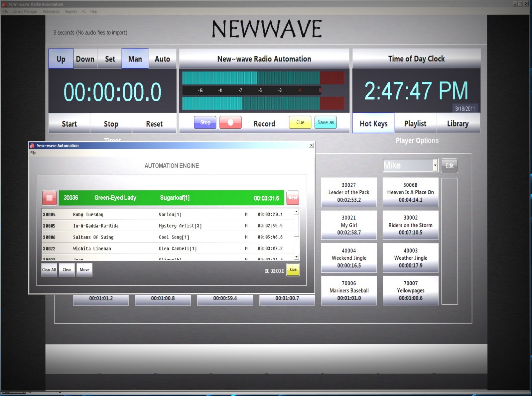The width and height of the screenshot is (532, 396).
Task: Click the timer Start button
Action: (x=69, y=124)
